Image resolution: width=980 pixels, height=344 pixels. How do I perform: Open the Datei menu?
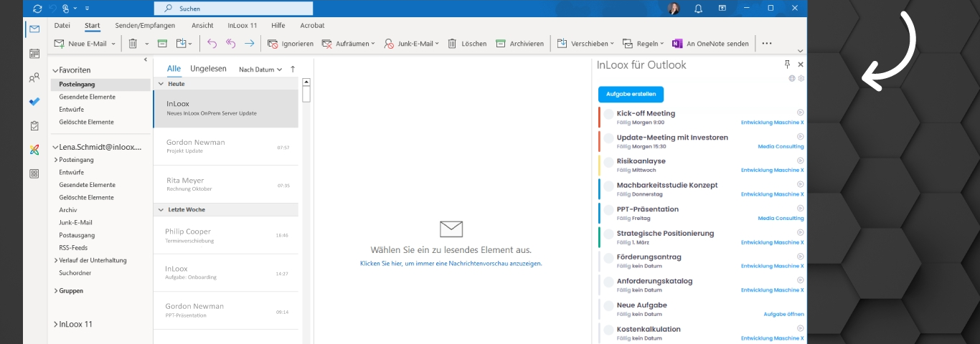62,25
